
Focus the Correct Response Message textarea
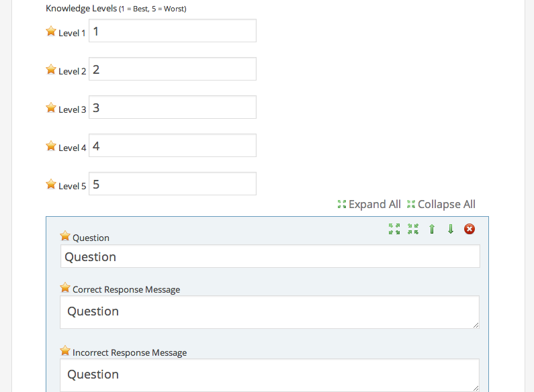[270, 312]
